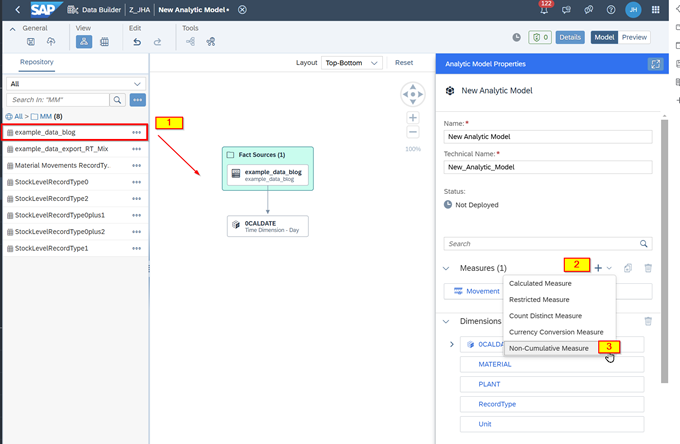Switch to Preview mode toggle
Image resolution: width=680 pixels, height=444 pixels.
pos(634,37)
